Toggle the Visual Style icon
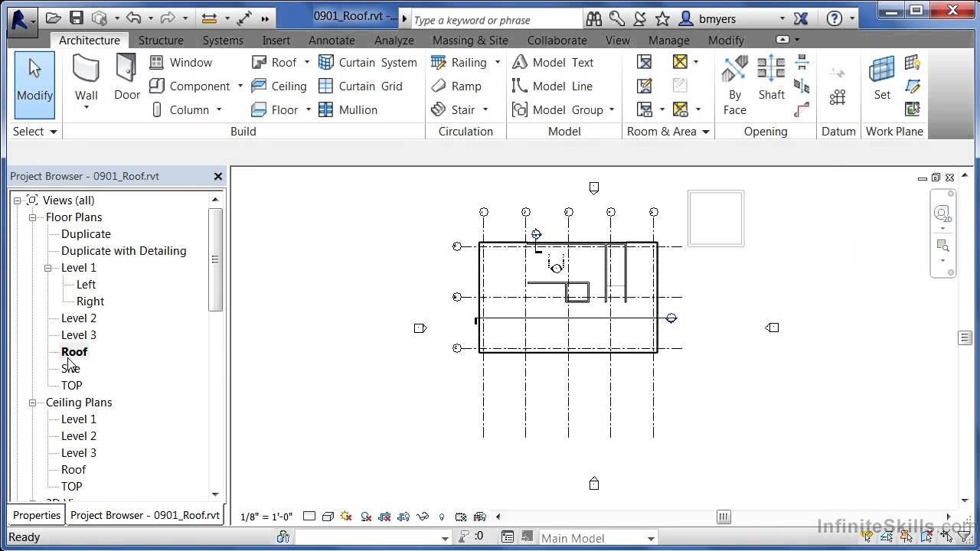 [328, 517]
